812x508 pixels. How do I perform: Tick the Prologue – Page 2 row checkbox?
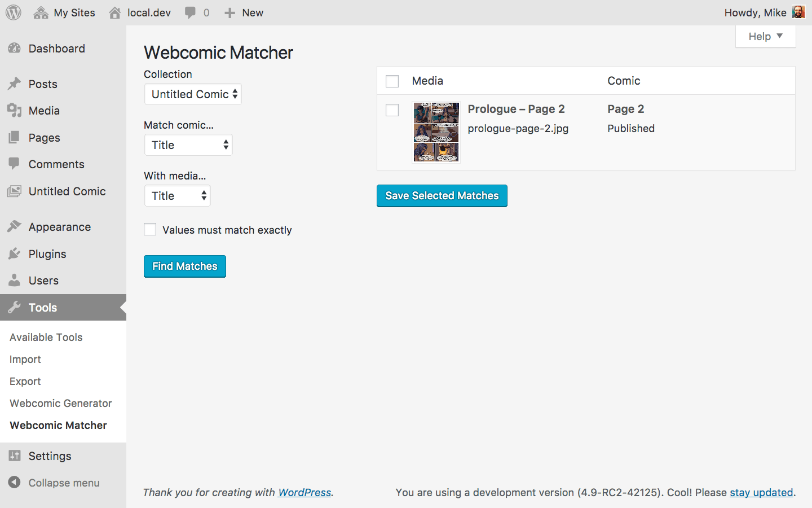tap(392, 110)
